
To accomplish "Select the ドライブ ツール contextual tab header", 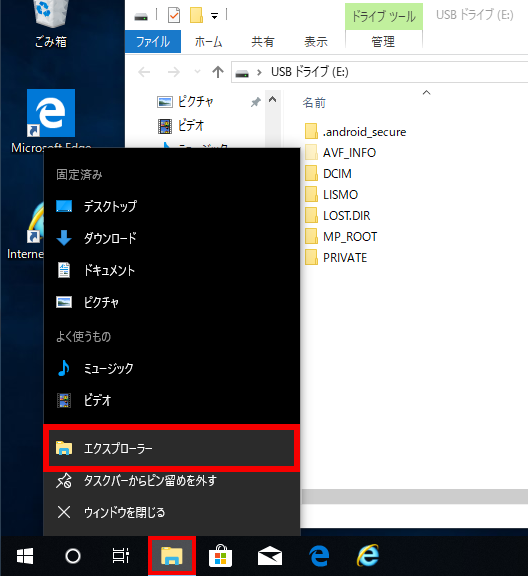I will [384, 16].
